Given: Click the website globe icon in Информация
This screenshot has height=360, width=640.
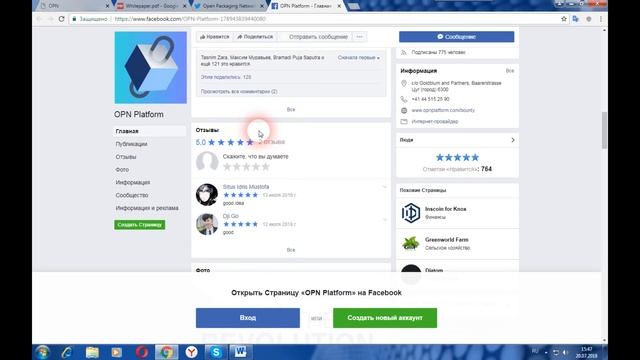Looking at the screenshot, I should pyautogui.click(x=404, y=110).
